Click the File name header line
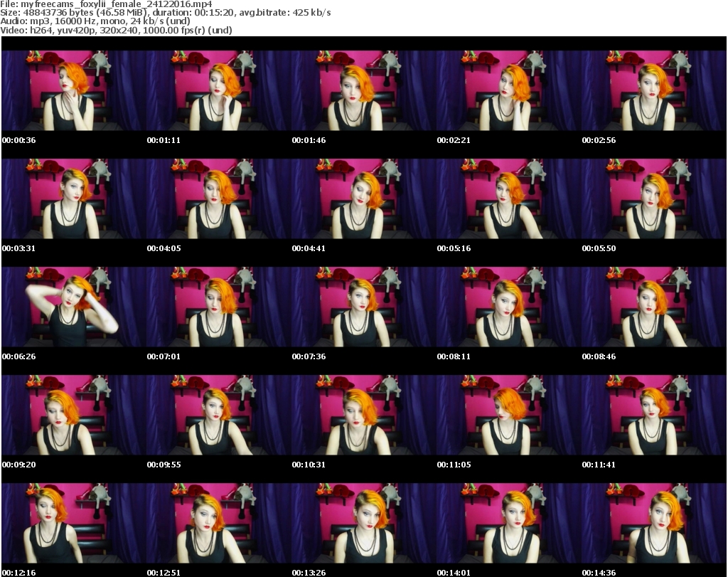Screen dimensions: 728x577 (107, 4)
